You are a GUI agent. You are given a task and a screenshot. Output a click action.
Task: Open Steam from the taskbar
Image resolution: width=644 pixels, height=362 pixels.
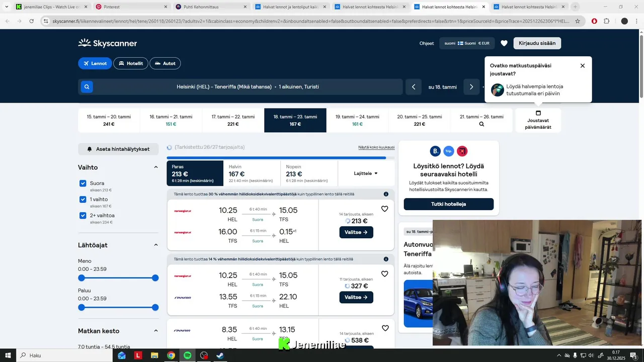click(220, 355)
